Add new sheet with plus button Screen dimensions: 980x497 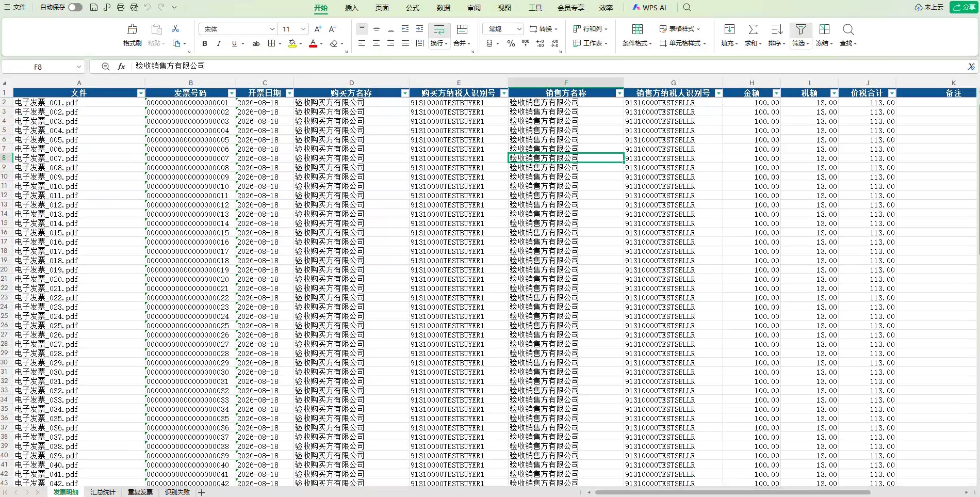click(202, 492)
